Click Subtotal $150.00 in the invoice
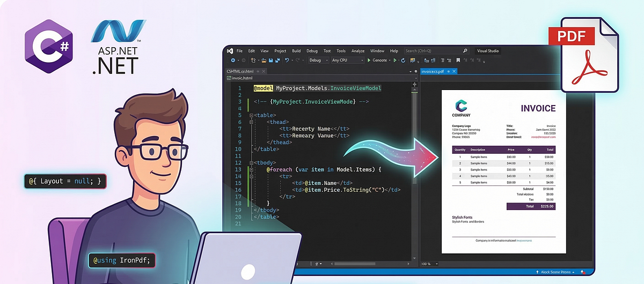 pyautogui.click(x=538, y=189)
